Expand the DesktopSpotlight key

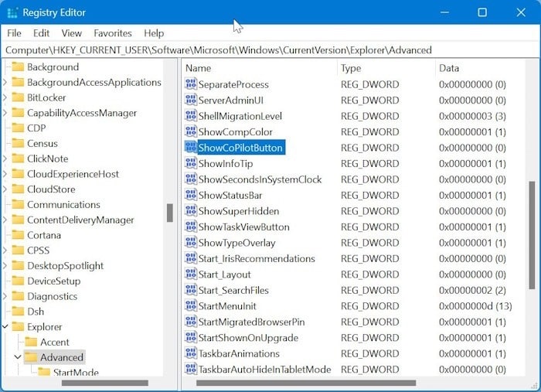pos(5,266)
